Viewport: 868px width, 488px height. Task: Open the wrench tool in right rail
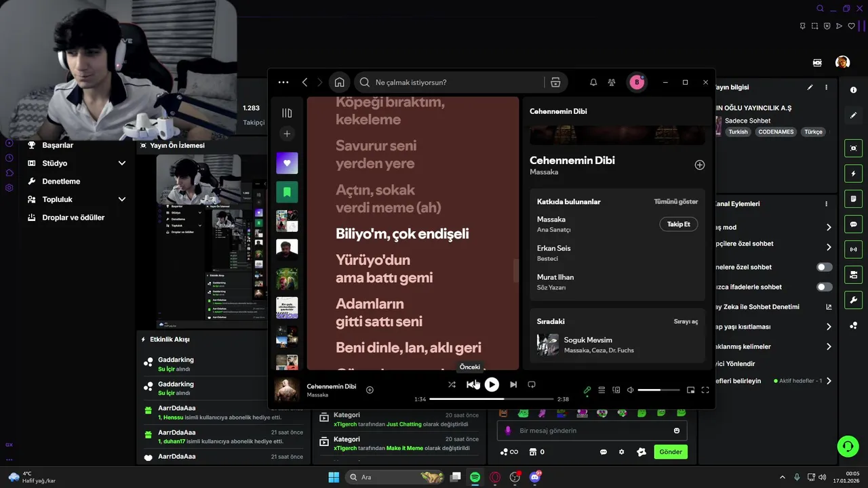853,300
